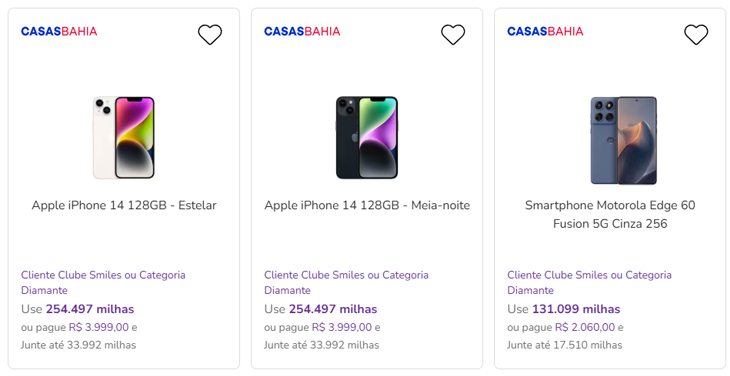Click 254.497 milhas price on Estelar card
The width and height of the screenshot is (730, 376).
pyautogui.click(x=90, y=309)
